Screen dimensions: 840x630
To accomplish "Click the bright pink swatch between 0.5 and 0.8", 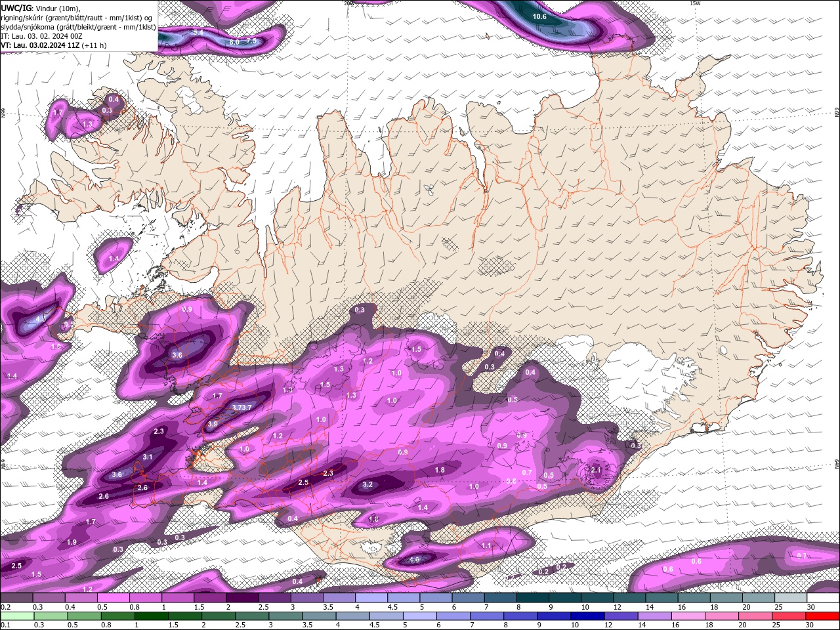I will click(x=115, y=598).
